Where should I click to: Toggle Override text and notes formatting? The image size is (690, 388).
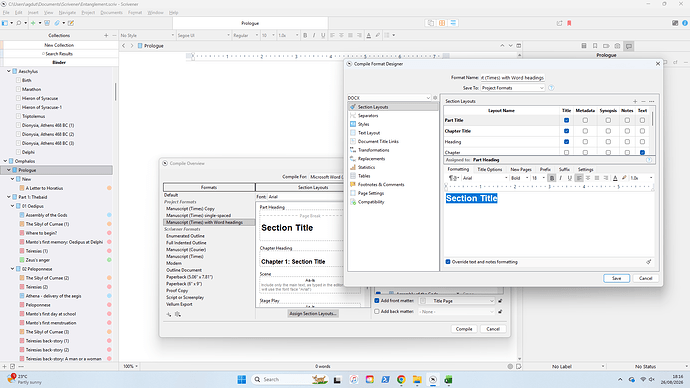(448, 262)
